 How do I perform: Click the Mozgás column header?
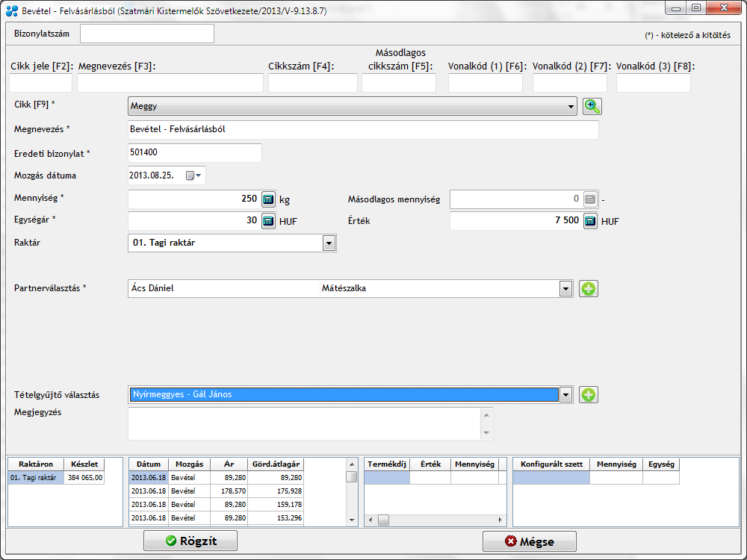190,464
